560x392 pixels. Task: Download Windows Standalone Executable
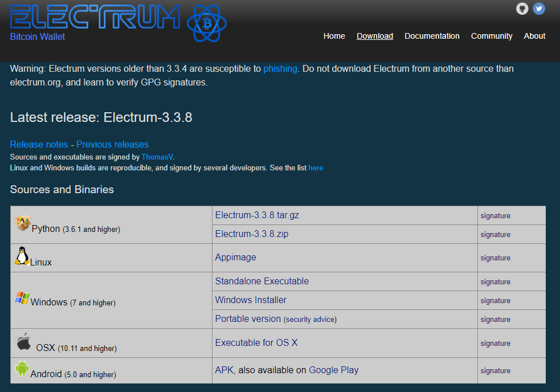(262, 281)
